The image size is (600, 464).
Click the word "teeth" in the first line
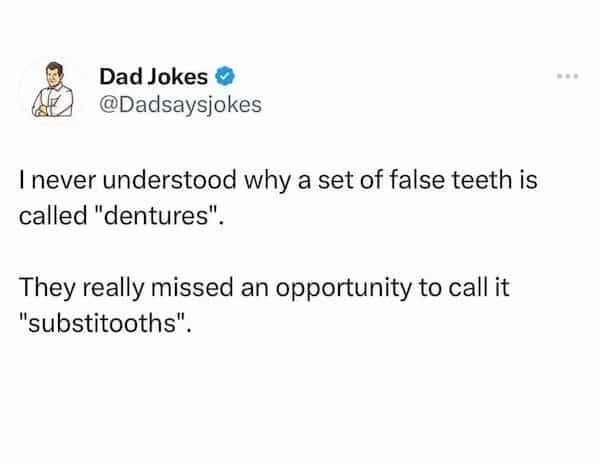(500, 183)
